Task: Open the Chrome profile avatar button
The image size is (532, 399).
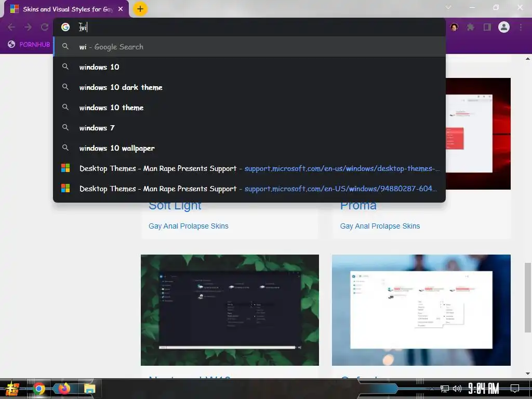Action: tap(504, 27)
